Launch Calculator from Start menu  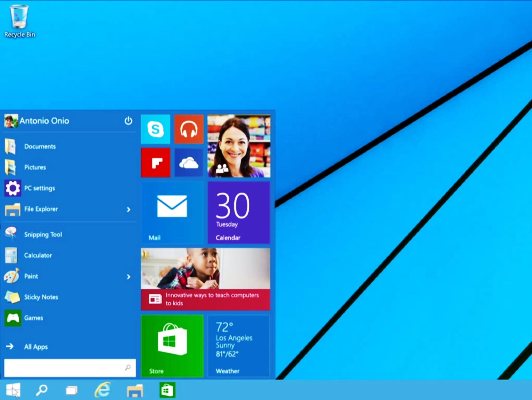pos(70,255)
